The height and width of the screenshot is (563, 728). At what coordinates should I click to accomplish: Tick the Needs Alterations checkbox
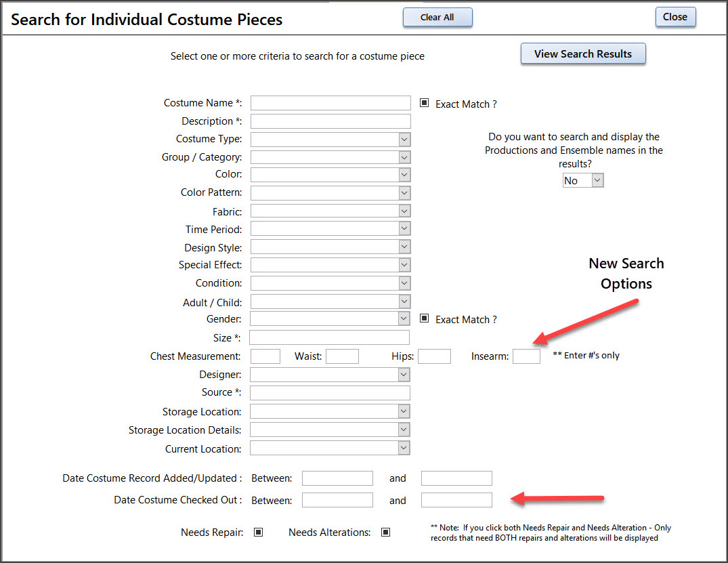coord(385,533)
